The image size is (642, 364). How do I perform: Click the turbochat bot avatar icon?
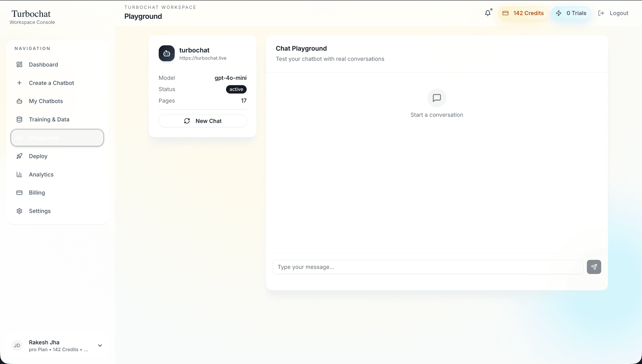pyautogui.click(x=167, y=53)
